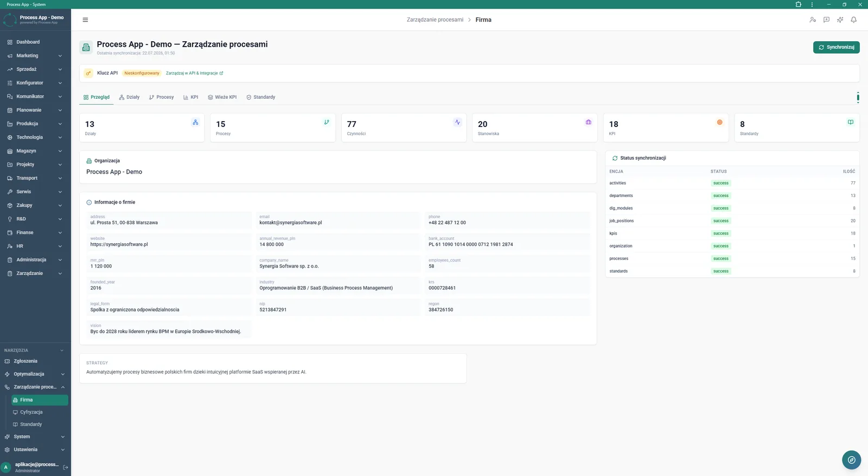Switch to the KPI tab
Screen dimensions: 868x476
click(x=190, y=97)
